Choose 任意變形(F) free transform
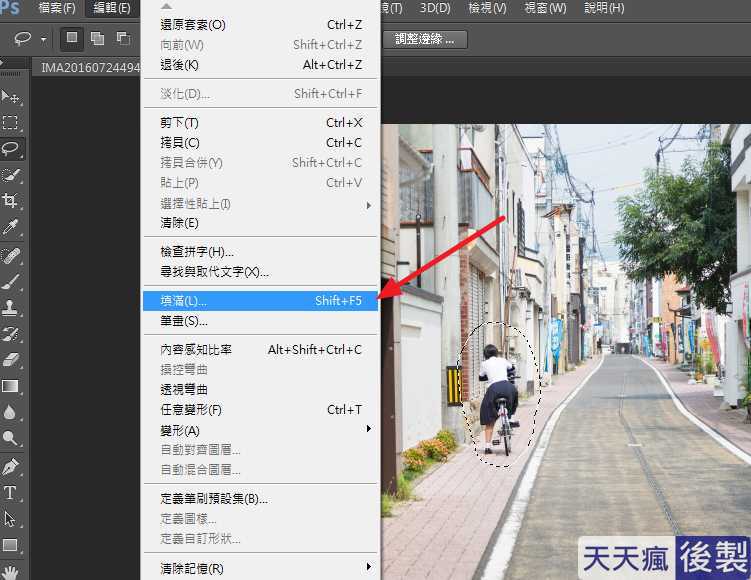 (261, 410)
